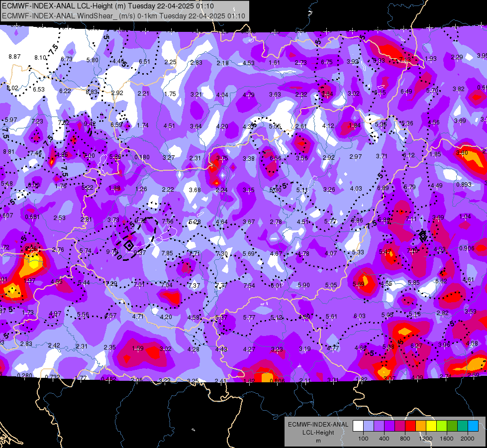Click the legend tick label 100
This screenshot has height=448, width=487.
[x=364, y=439]
